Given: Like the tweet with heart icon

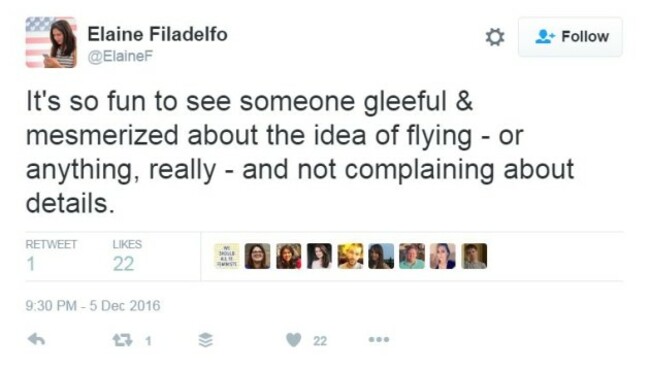Looking at the screenshot, I should 294,340.
